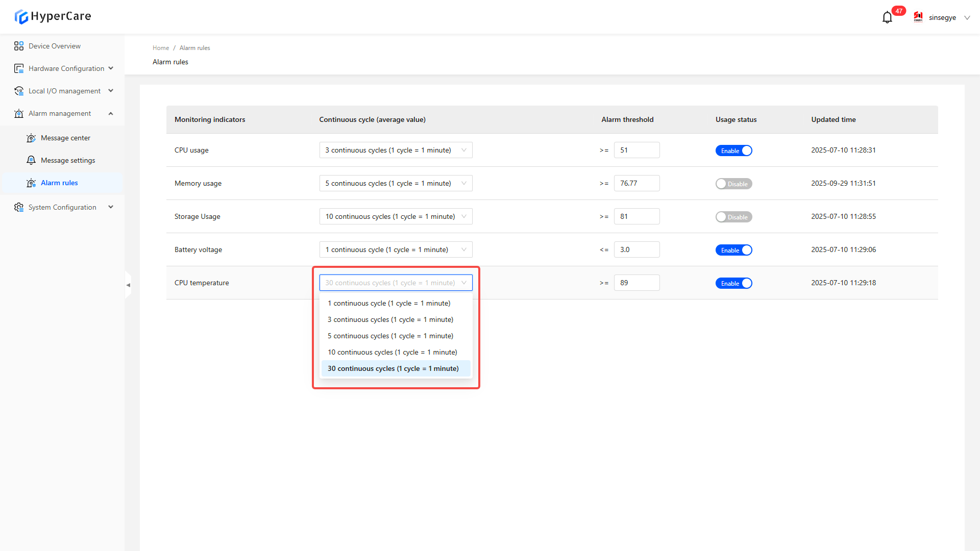Screen dimensions: 980x551
Task: Click the Message settings bell icon
Action: [31, 160]
